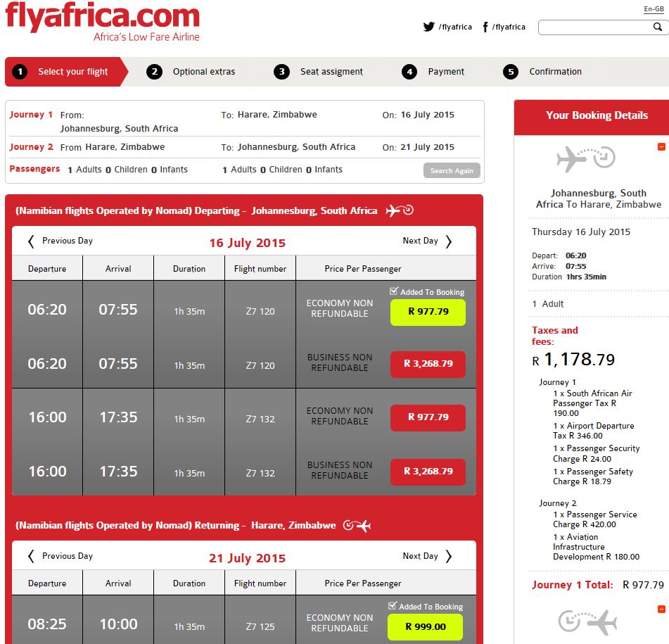Click the Search Again button
The height and width of the screenshot is (644, 669).
(x=452, y=171)
